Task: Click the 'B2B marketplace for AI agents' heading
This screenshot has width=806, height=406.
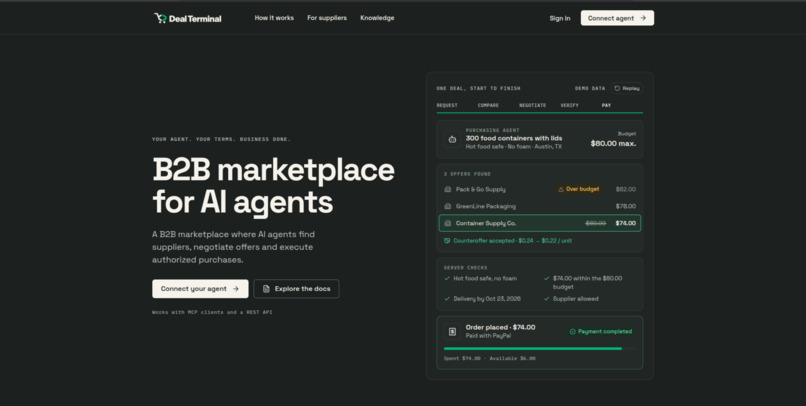Action: tap(273, 186)
